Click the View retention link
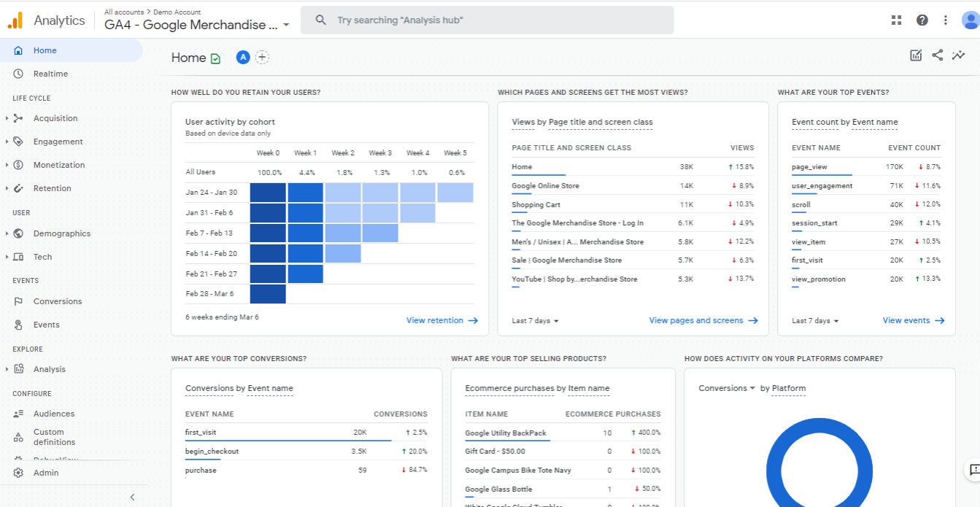The image size is (980, 507). [442, 320]
